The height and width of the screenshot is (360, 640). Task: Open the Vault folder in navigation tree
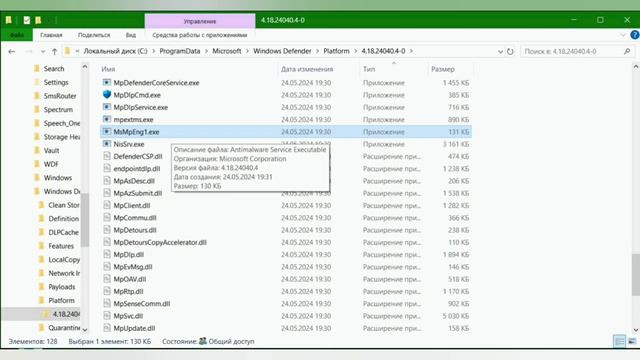[51, 150]
